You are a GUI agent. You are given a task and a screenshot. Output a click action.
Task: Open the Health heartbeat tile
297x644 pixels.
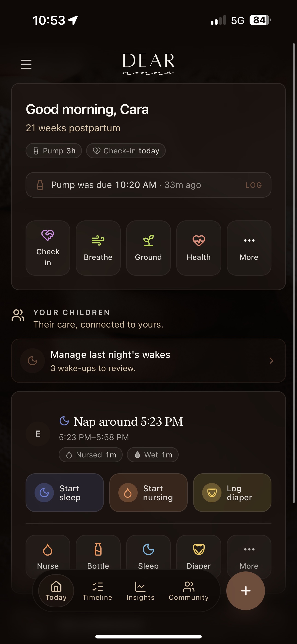coord(198,248)
